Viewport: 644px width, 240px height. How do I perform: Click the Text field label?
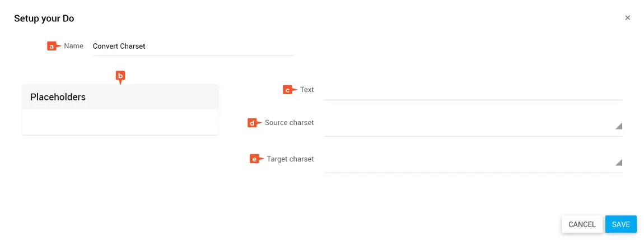pos(307,90)
